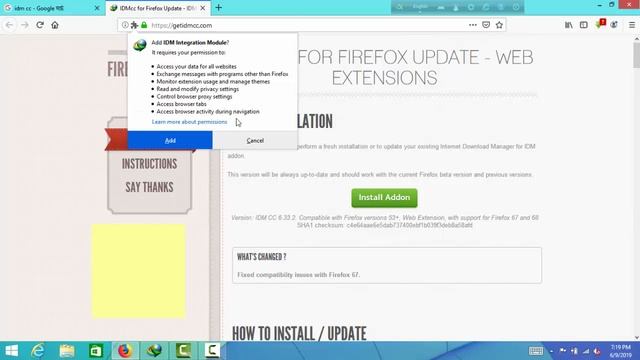Launch Internet Explorer from the taskbar

[38, 351]
